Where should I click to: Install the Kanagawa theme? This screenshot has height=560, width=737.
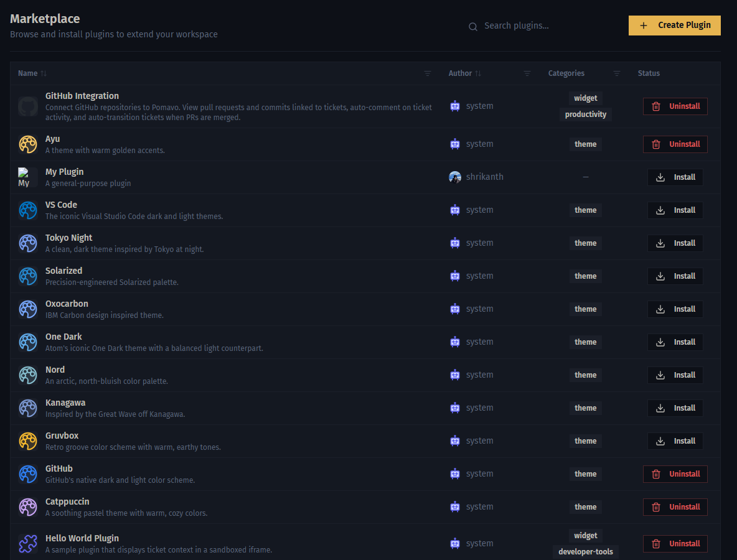point(675,408)
